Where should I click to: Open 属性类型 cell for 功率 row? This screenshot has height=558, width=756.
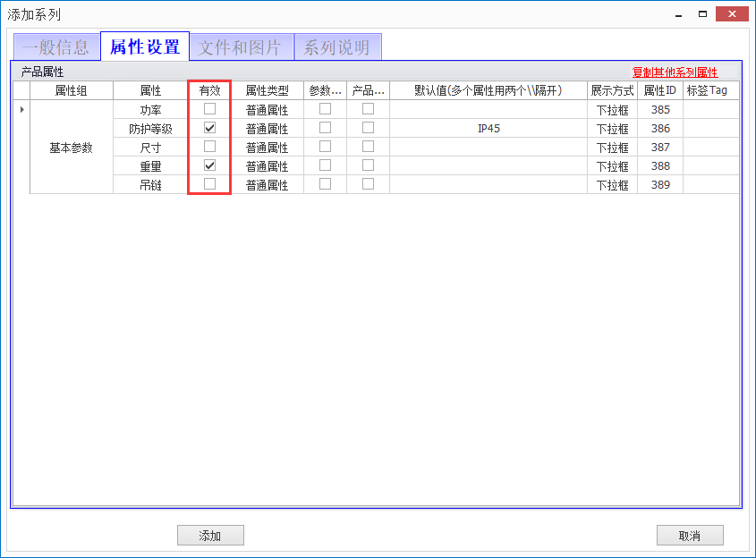click(268, 109)
